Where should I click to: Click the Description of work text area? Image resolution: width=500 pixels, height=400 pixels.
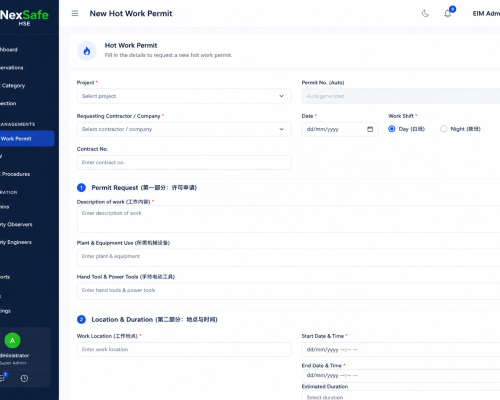[288, 219]
